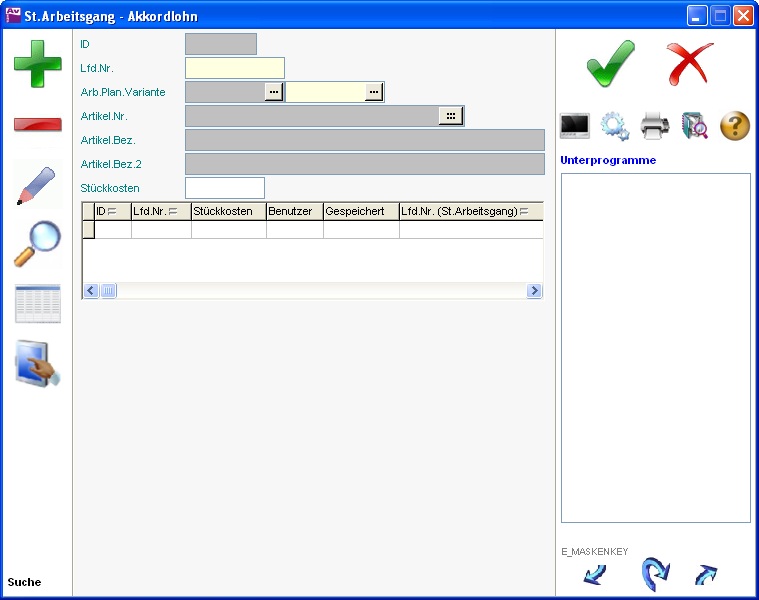Click the green checkmark to confirm
This screenshot has height=600, width=759.
click(610, 64)
